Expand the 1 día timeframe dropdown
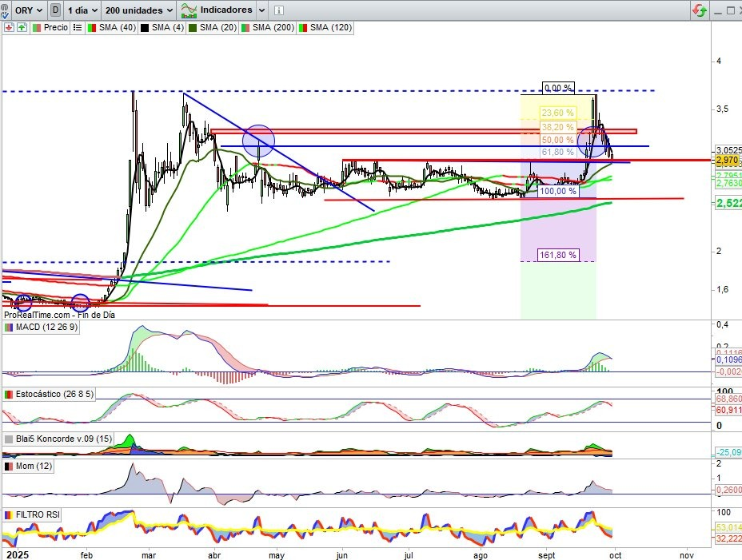The image size is (742, 560). click(82, 10)
